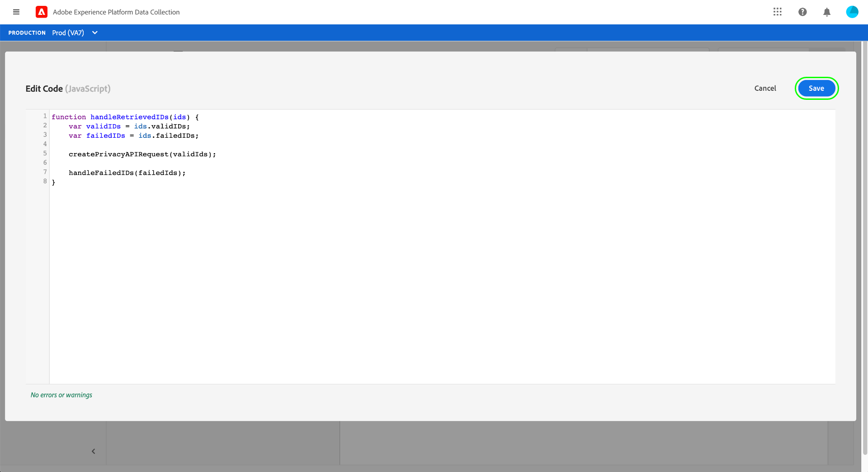Click the Edit Code (JavaScript) heading
Screen dimensions: 868x472
68,89
